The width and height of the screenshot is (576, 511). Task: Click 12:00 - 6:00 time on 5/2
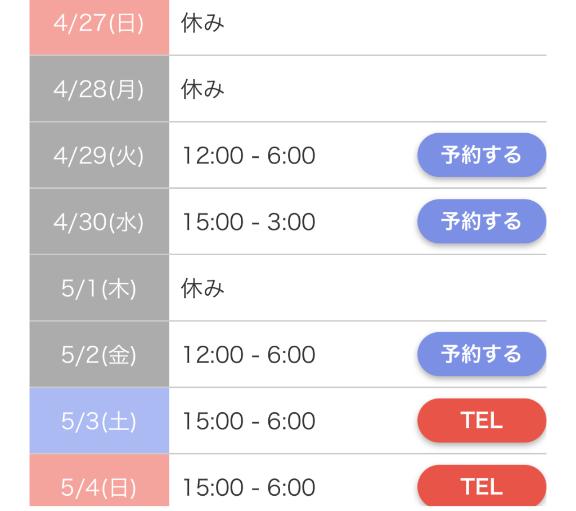[x=249, y=355]
